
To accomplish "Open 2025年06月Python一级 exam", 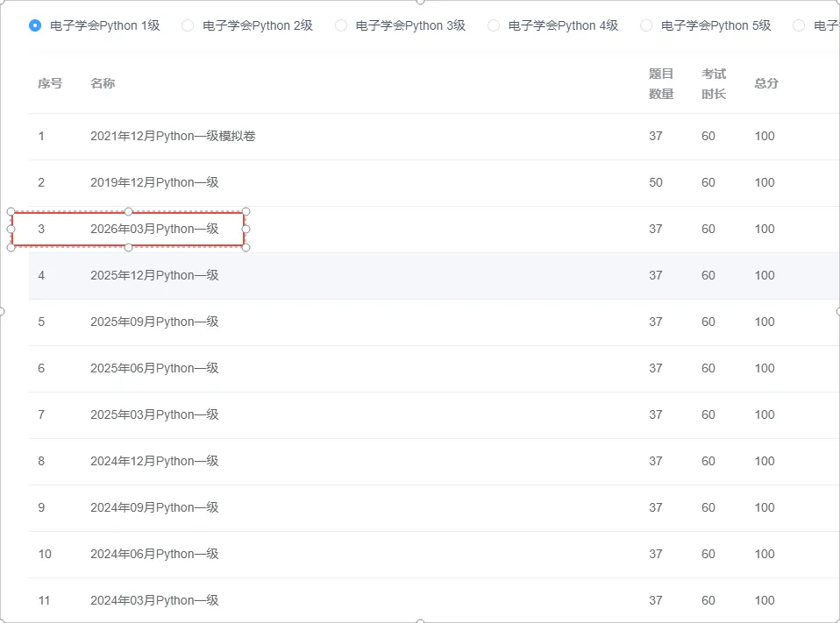I will coord(155,368).
